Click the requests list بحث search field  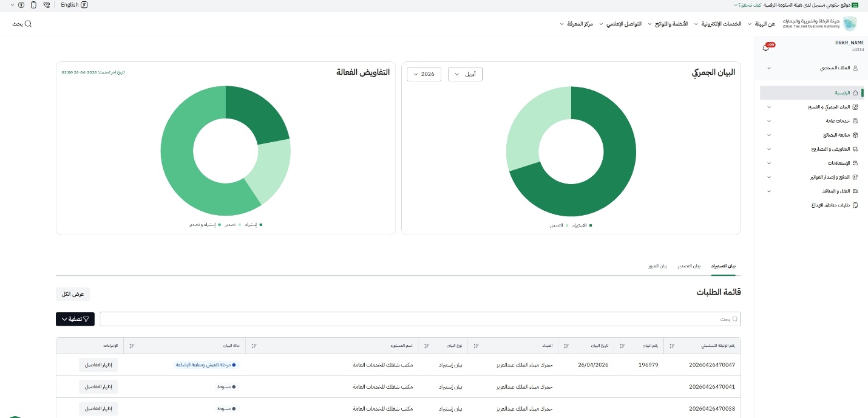coord(420,318)
